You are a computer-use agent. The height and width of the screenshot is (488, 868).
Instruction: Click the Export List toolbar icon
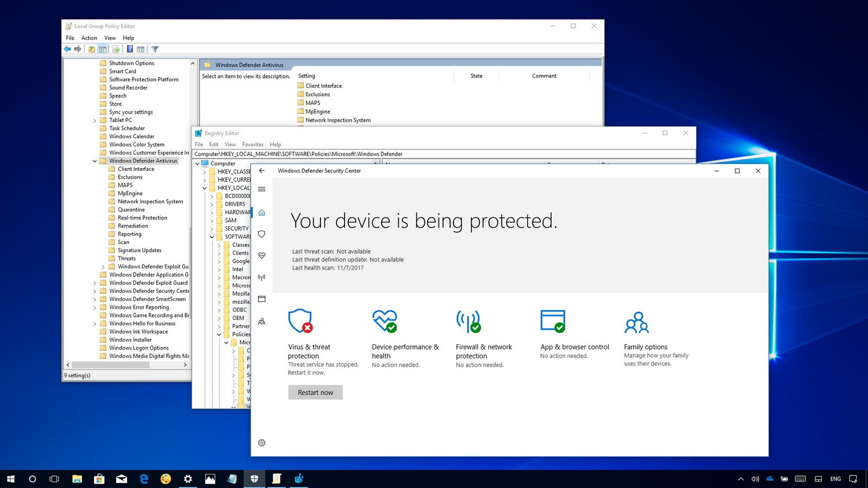pos(116,49)
